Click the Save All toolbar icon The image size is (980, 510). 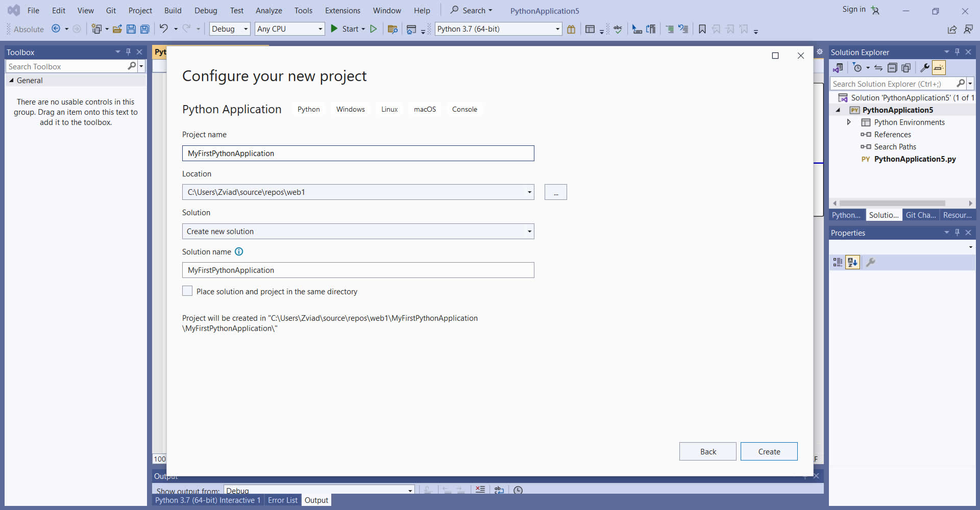tap(145, 29)
